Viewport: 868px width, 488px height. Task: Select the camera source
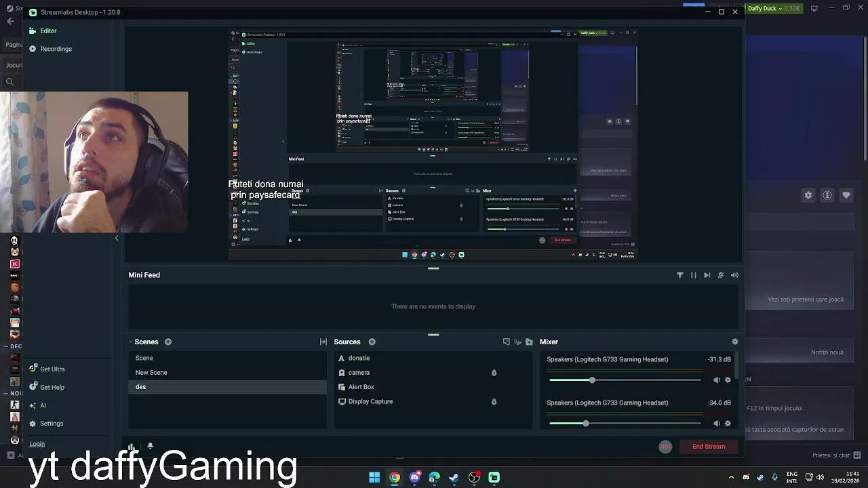[x=433, y=372]
